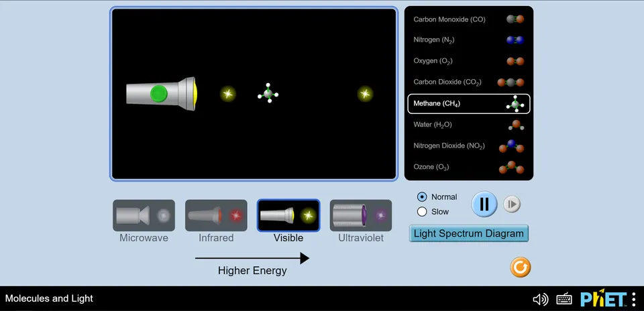Select Nitrogen Dioxide (NO2) molecule
The width and height of the screenshot is (644, 311).
click(469, 145)
